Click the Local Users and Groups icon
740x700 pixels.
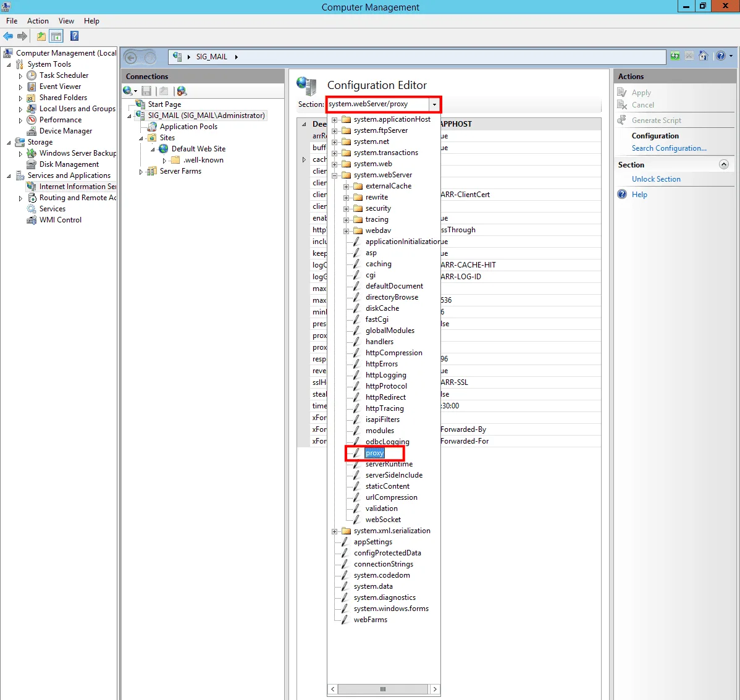click(32, 109)
